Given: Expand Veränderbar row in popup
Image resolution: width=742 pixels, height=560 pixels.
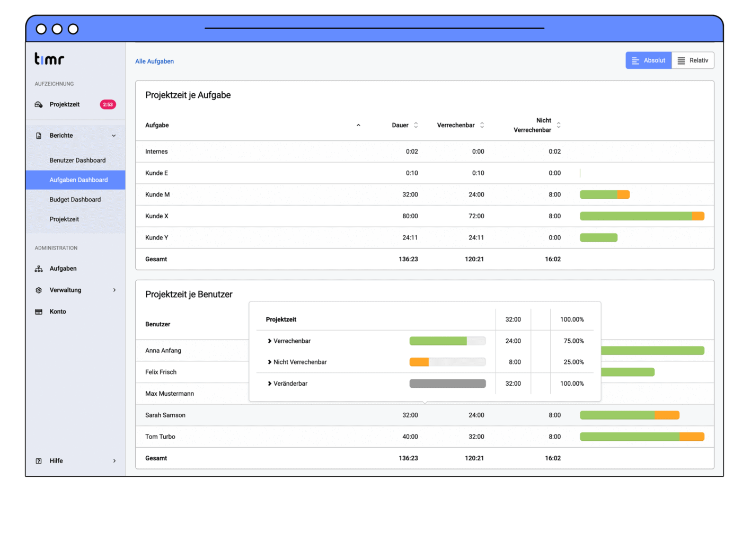Looking at the screenshot, I should click(270, 384).
